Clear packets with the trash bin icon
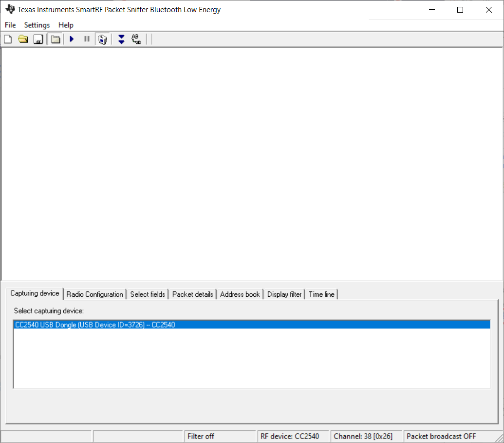This screenshot has width=504, height=443. (x=103, y=39)
